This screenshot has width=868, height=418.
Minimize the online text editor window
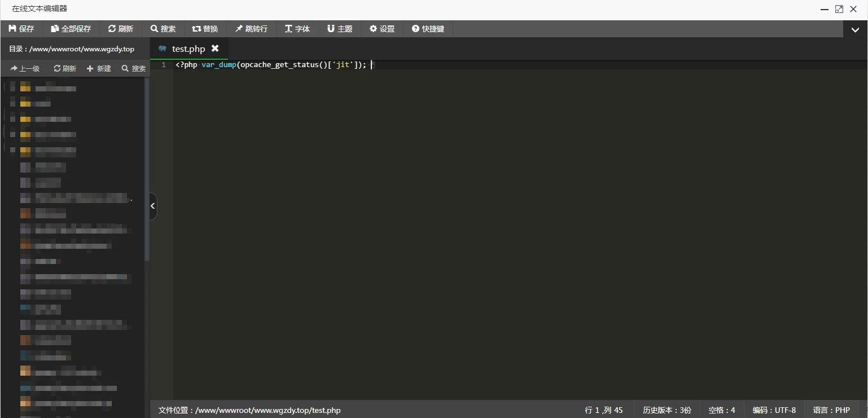[825, 9]
